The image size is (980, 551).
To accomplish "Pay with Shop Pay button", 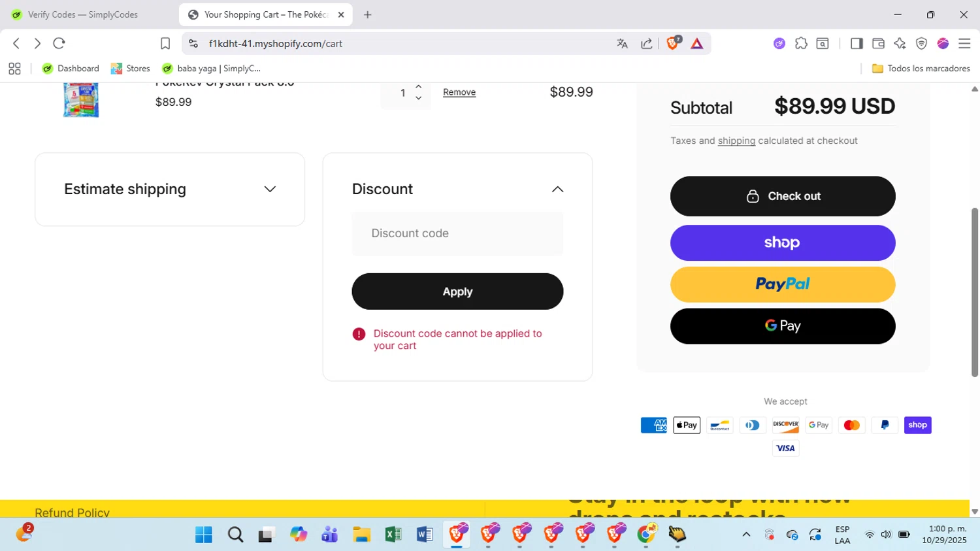I will click(783, 243).
